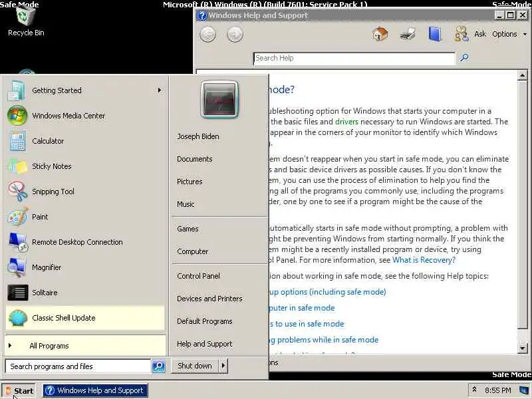Launch Windows Media Center icon
The width and height of the screenshot is (532, 399).
(17, 115)
